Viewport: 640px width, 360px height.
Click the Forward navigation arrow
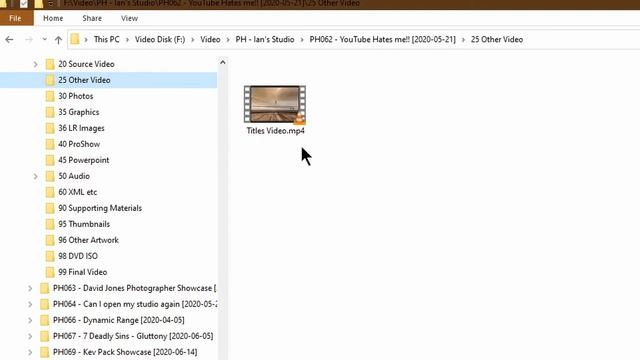point(29,40)
